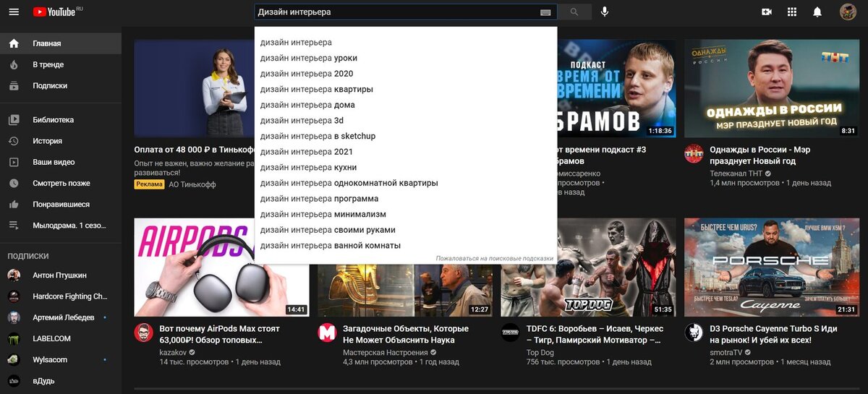This screenshot has height=394, width=868.
Task: Open вДудь subscription channel
Action: (61, 381)
